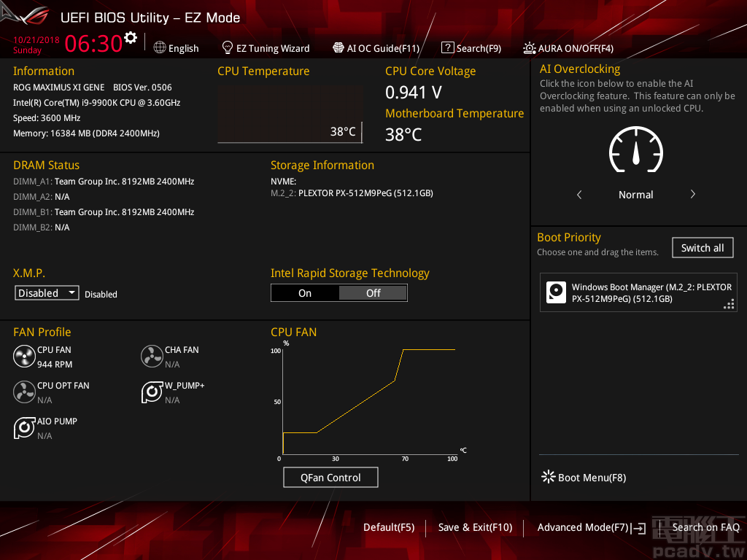Click the BIOS Ver. 0506 text
The image size is (747, 560).
(x=142, y=87)
